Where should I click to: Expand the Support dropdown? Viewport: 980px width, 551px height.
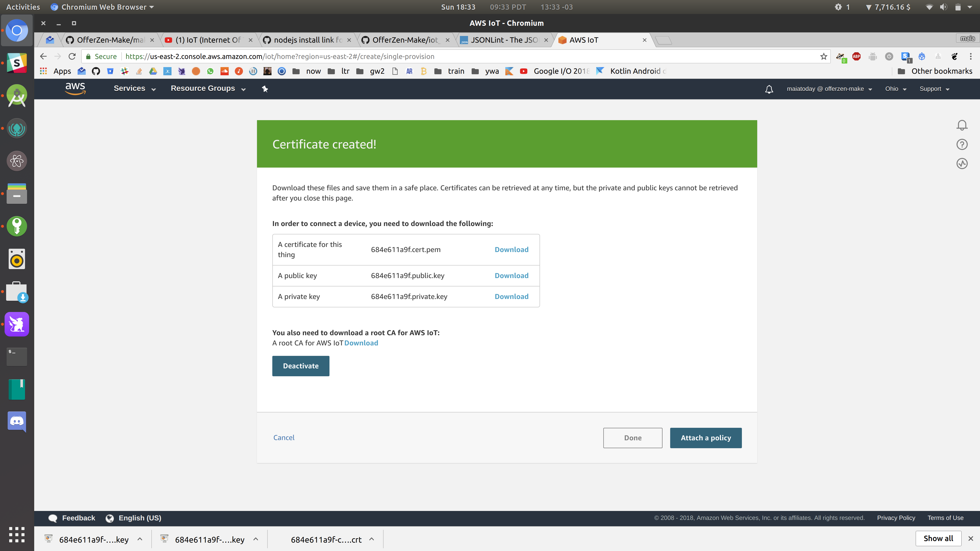click(934, 89)
